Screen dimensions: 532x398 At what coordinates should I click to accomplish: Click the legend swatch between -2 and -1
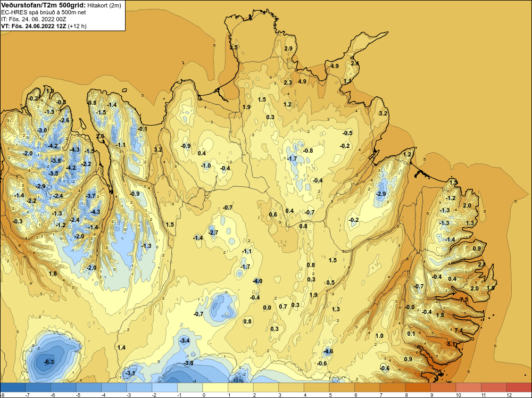pos(164,387)
